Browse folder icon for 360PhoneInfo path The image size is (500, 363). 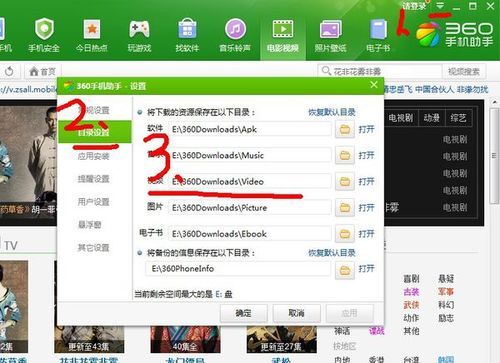345,270
